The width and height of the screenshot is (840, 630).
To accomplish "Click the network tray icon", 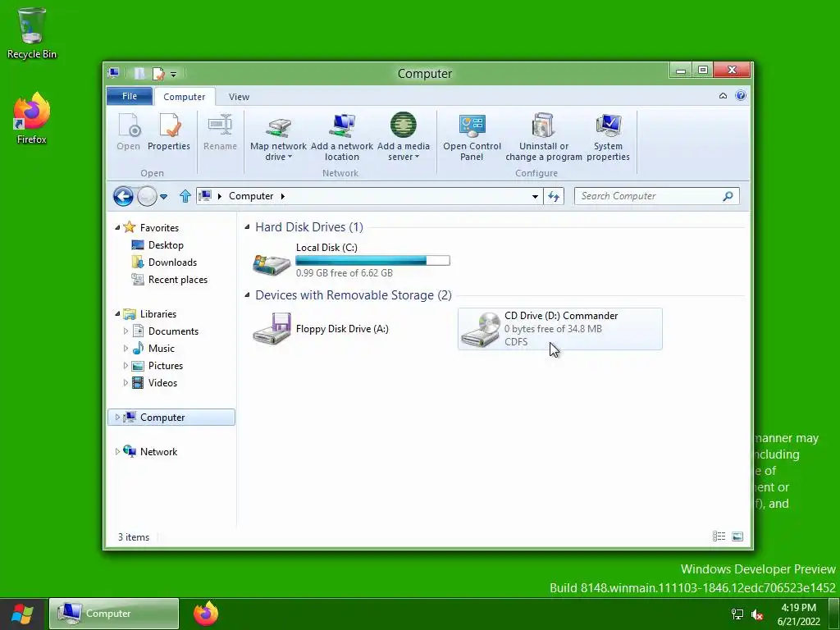I will (737, 614).
